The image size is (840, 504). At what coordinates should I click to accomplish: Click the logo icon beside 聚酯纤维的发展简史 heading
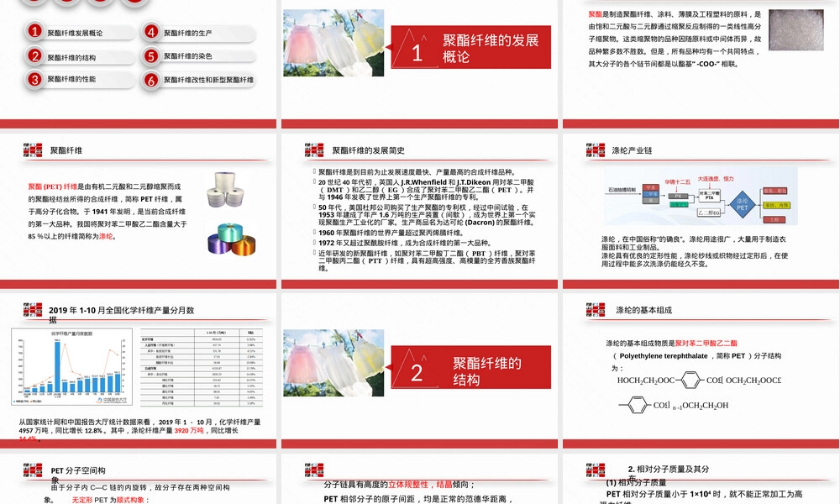(x=314, y=150)
